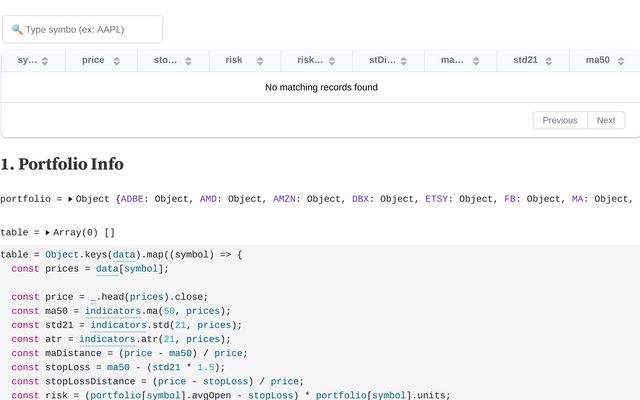Viewport: 640px width, 400px height.
Task: Click the sort arrows on the std21 column
Action: click(549, 61)
